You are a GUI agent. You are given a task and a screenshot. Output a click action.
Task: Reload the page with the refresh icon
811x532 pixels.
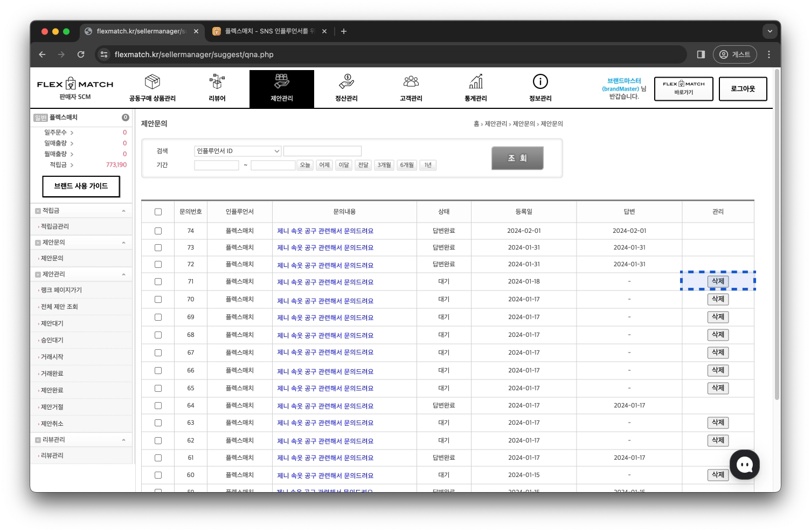click(x=81, y=54)
